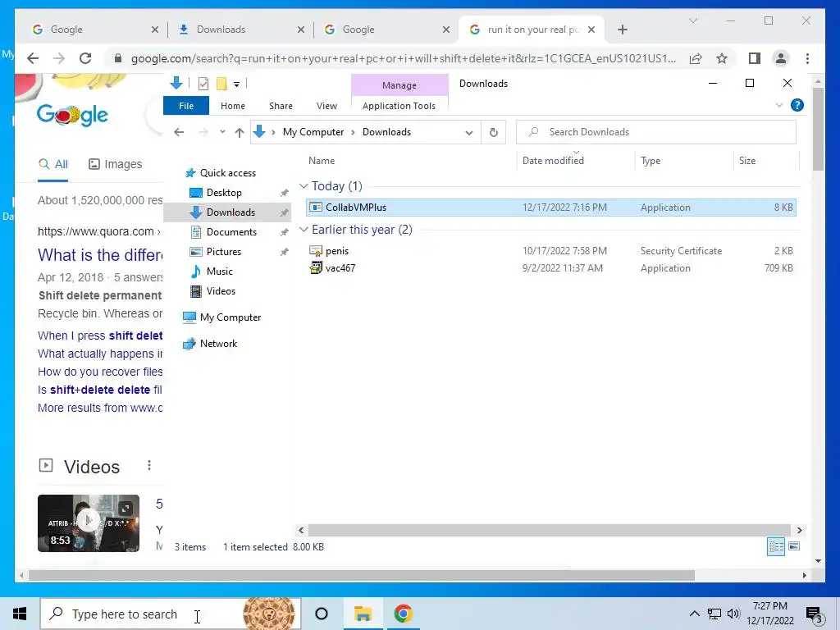Viewport: 840px width, 630px height.
Task: Select Network in navigation pane
Action: [x=218, y=344]
